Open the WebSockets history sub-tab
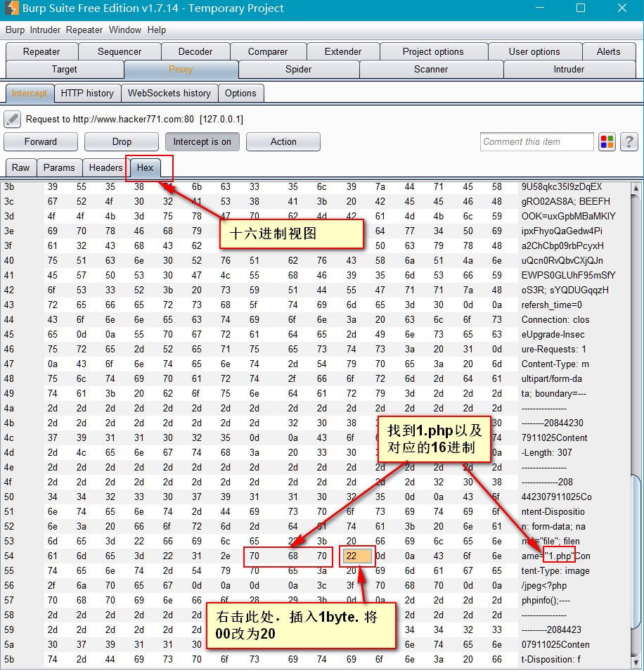This screenshot has width=644, height=671. (x=169, y=94)
